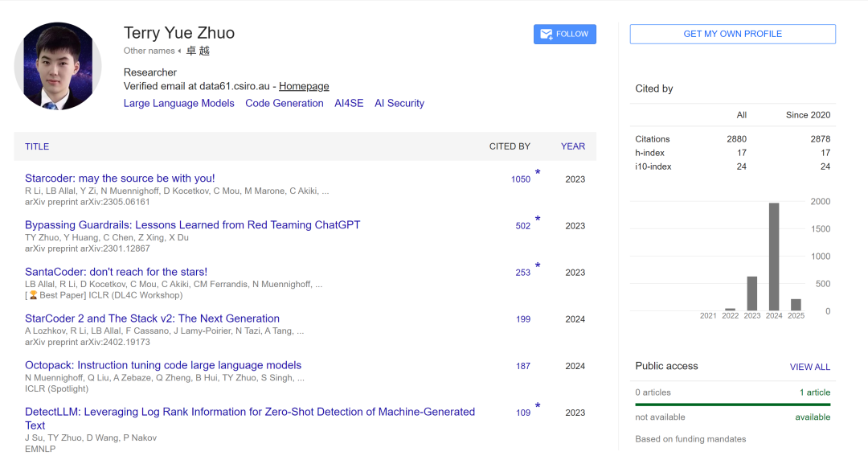Image resolution: width=868 pixels, height=456 pixels.
Task: Open the AI Security interest tag
Action: click(x=399, y=103)
